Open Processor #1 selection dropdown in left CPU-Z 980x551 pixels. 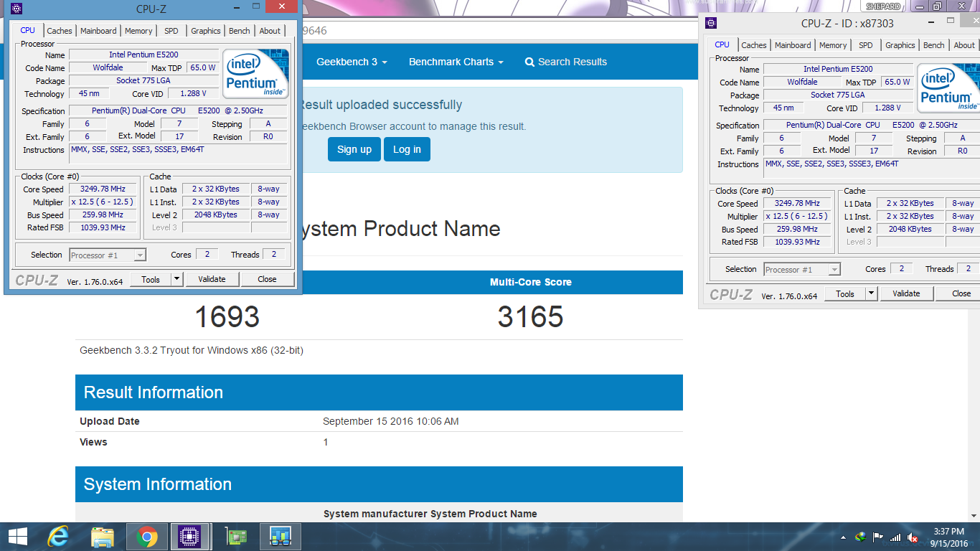point(108,255)
